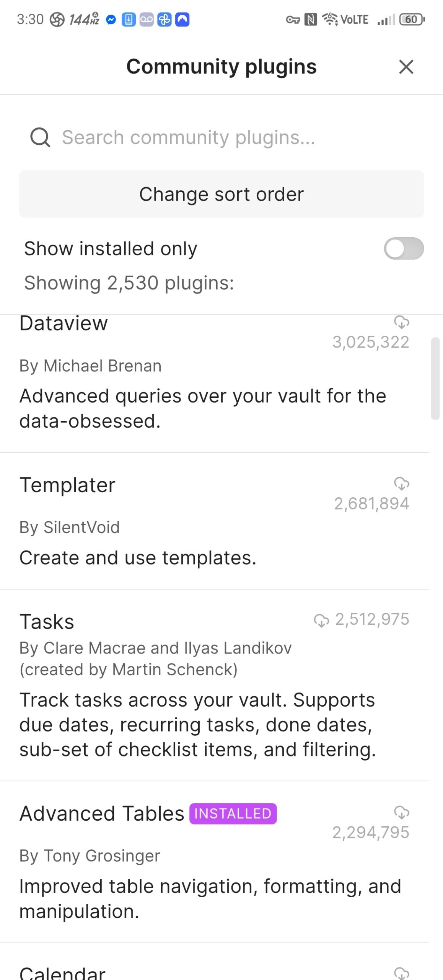Open the Templater plugin details

click(67, 485)
